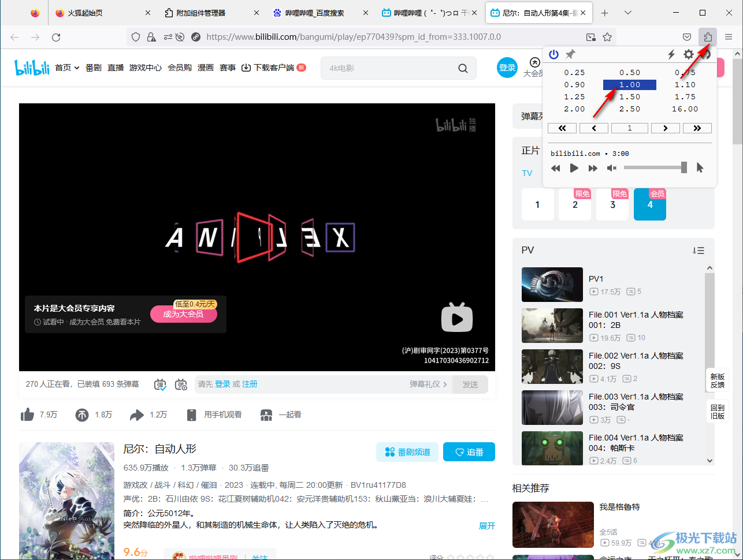
Task: Click large play button on video
Action: click(x=457, y=317)
